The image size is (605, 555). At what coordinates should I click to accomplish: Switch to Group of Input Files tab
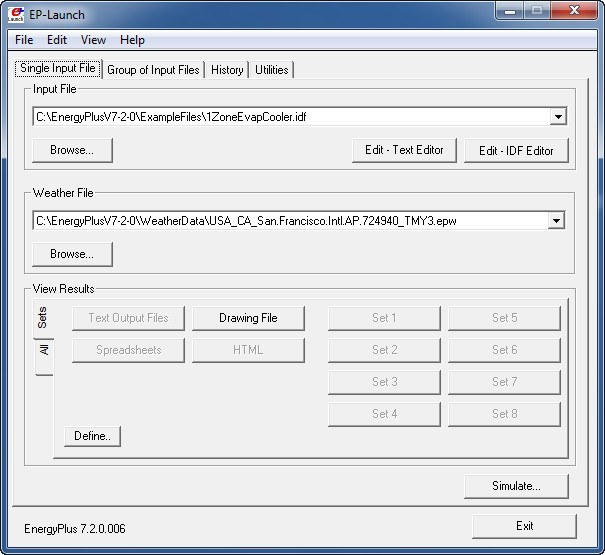pos(153,70)
